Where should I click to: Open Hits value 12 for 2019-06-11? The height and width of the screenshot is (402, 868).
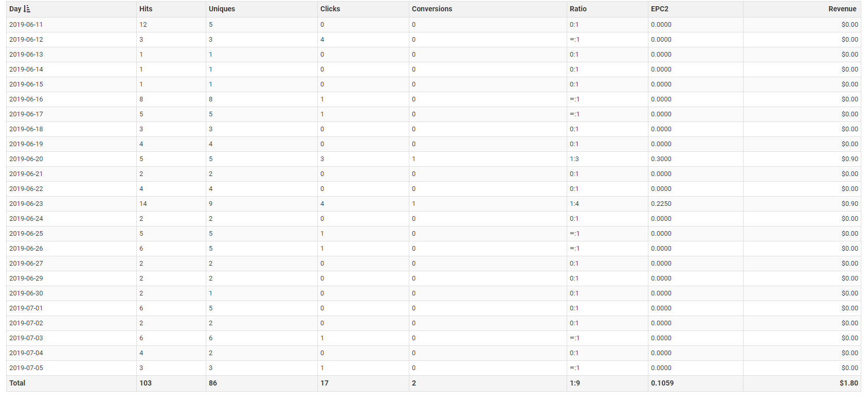click(143, 24)
